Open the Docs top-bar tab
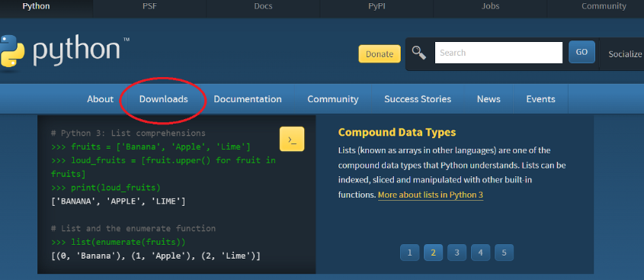 pos(263,6)
